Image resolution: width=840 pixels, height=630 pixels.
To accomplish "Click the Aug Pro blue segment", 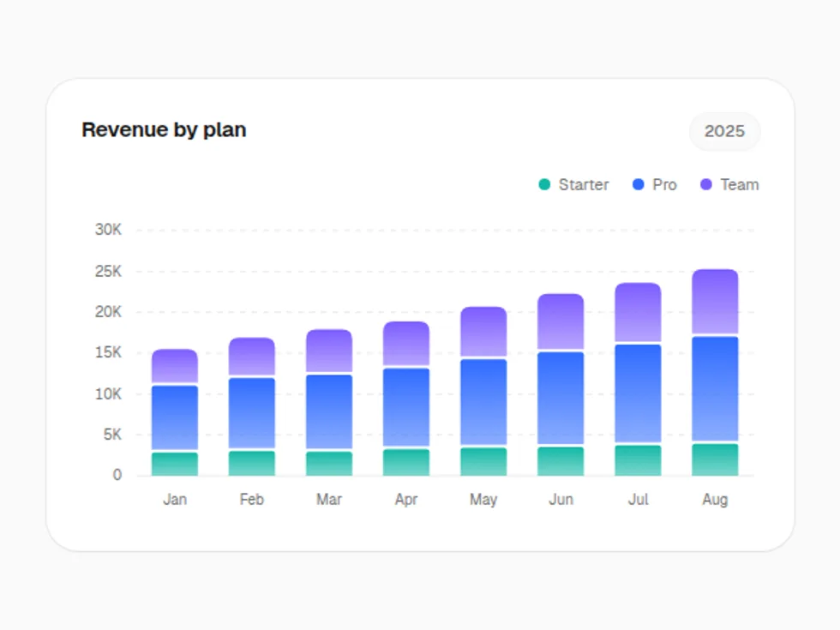I will [715, 389].
